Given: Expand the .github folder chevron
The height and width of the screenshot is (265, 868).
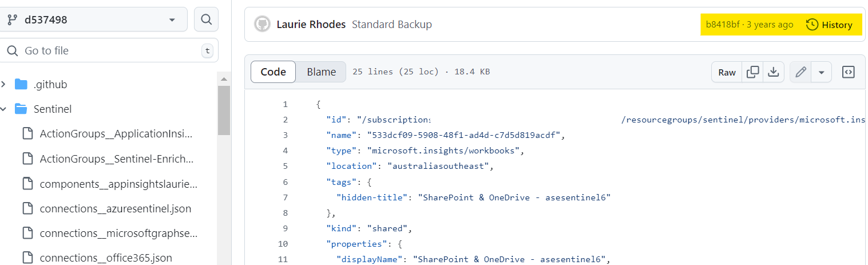Looking at the screenshot, I should pyautogui.click(x=3, y=85).
